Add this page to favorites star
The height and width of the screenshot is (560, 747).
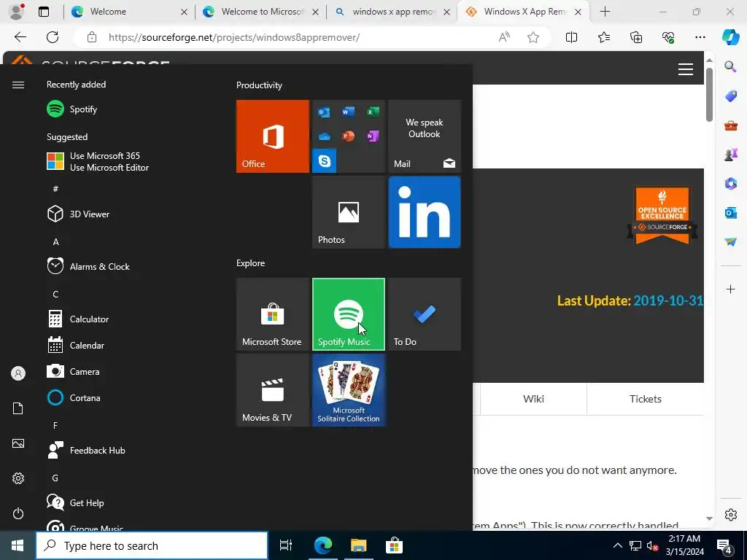[533, 37]
